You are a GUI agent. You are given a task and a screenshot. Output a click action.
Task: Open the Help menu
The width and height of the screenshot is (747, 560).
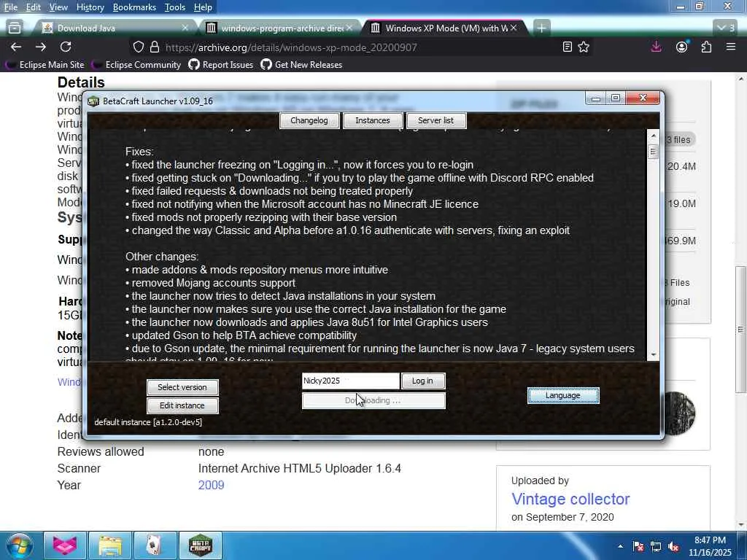click(x=203, y=7)
